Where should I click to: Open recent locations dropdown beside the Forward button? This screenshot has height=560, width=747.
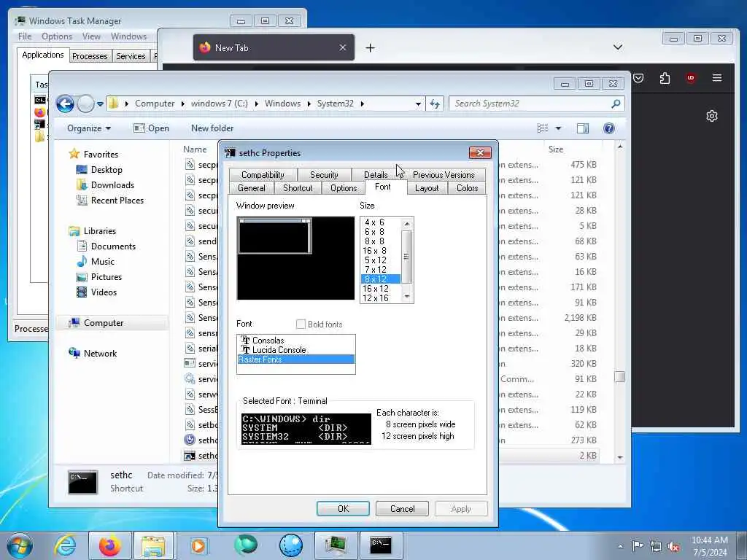(x=100, y=104)
